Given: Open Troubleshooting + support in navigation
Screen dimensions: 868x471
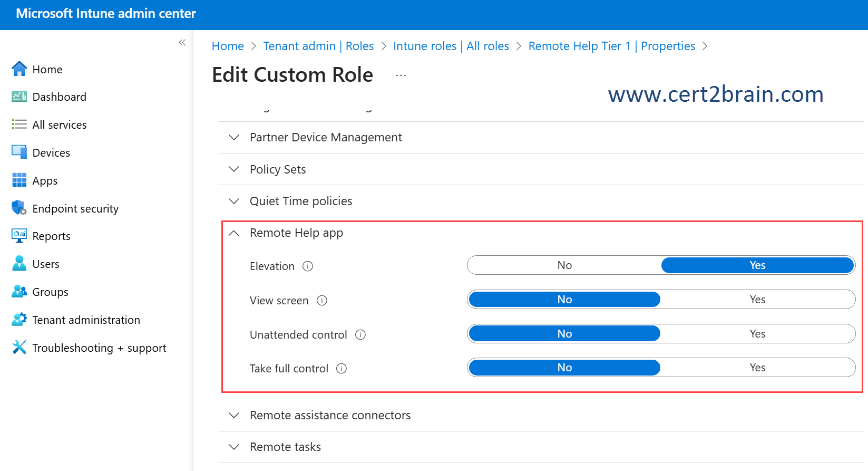Looking at the screenshot, I should coord(99,348).
